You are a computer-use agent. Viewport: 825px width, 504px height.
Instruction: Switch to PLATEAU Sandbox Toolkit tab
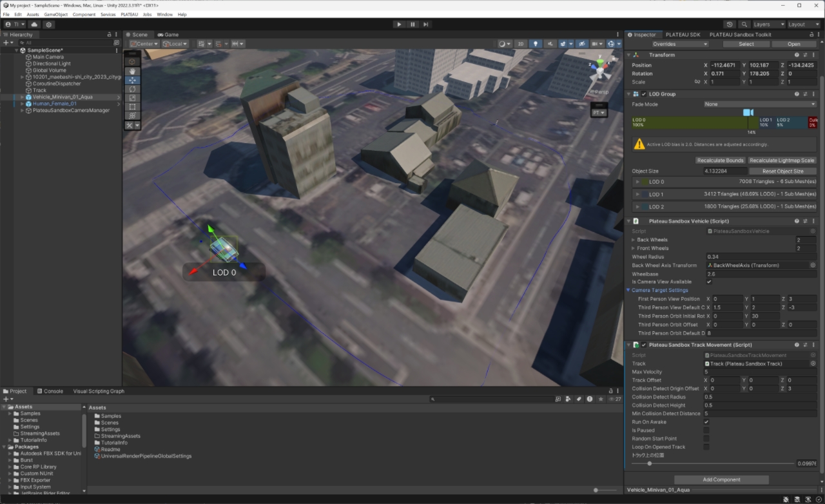740,35
